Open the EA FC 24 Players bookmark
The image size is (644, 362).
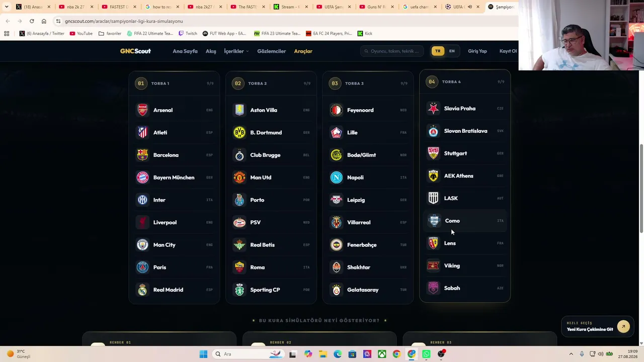pyautogui.click(x=330, y=34)
